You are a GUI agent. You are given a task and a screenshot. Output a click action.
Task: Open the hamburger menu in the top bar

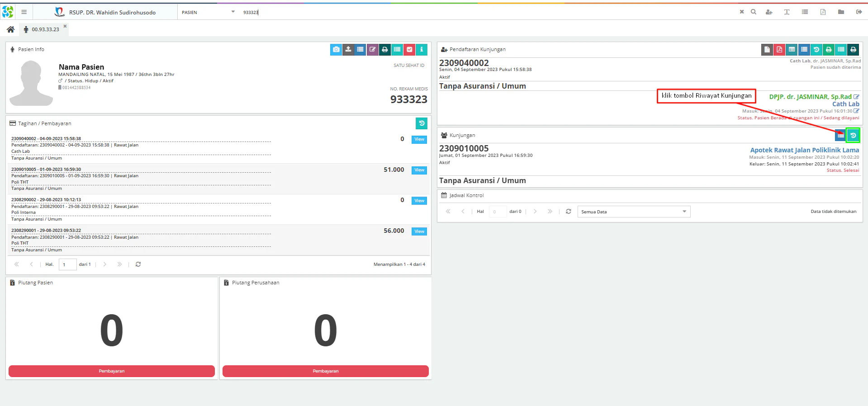coord(24,12)
